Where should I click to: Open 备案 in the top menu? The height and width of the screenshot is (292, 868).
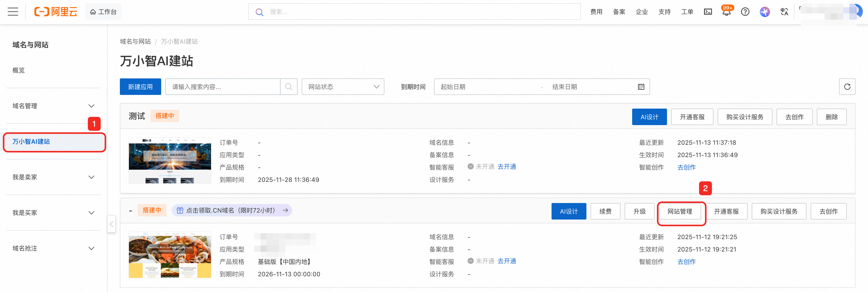619,12
